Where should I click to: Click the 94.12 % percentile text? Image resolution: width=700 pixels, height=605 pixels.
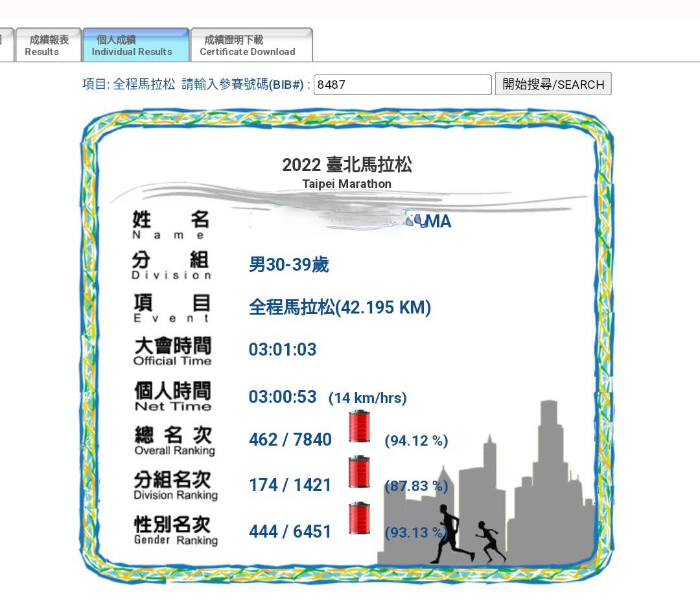[416, 441]
